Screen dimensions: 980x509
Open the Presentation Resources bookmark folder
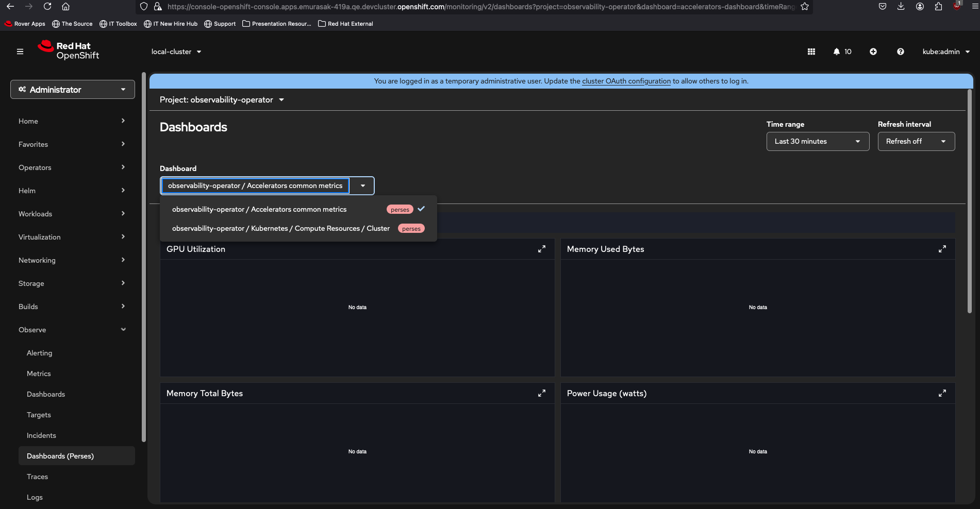coord(277,24)
